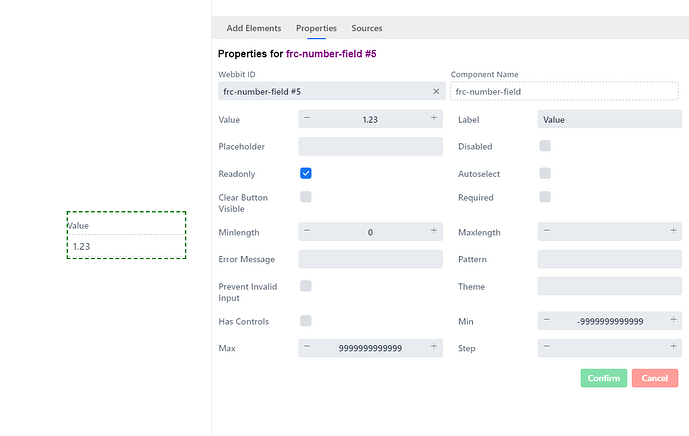Screen dimensions: 689x436
Task: Uncheck the Readonly checkbox
Action: pos(306,173)
